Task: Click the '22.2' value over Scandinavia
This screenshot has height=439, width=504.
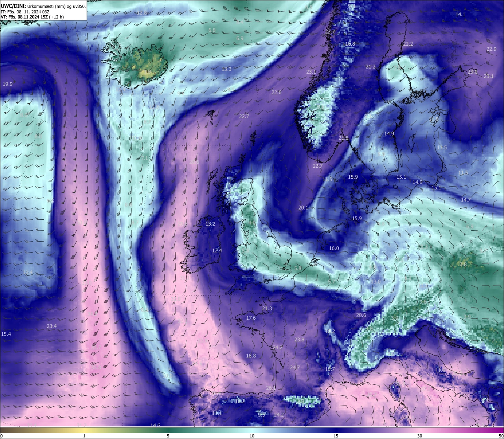Action: point(408,44)
